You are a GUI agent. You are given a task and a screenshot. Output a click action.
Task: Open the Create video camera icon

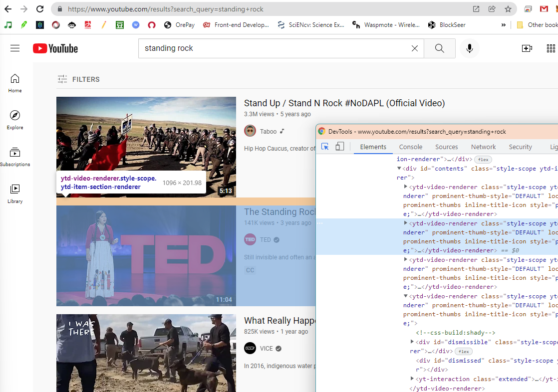point(527,48)
